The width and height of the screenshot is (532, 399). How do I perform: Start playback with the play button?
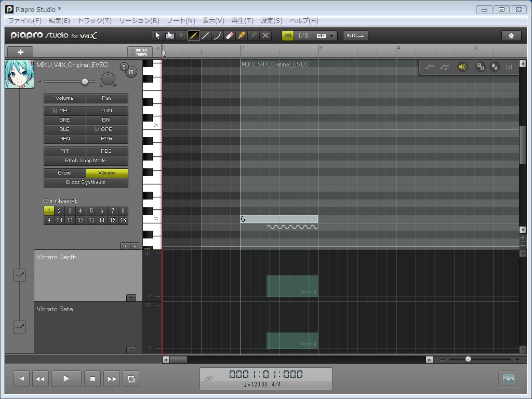coord(66,379)
